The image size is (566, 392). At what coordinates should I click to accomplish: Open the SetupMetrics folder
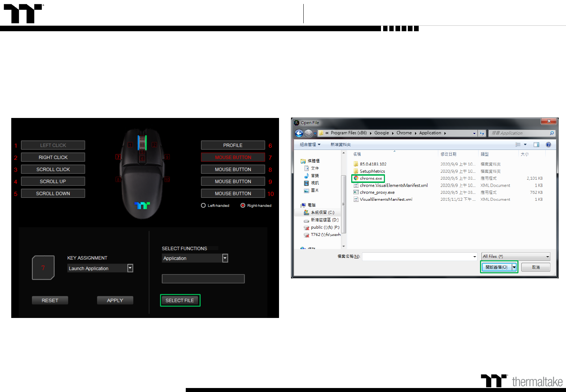[x=372, y=171]
